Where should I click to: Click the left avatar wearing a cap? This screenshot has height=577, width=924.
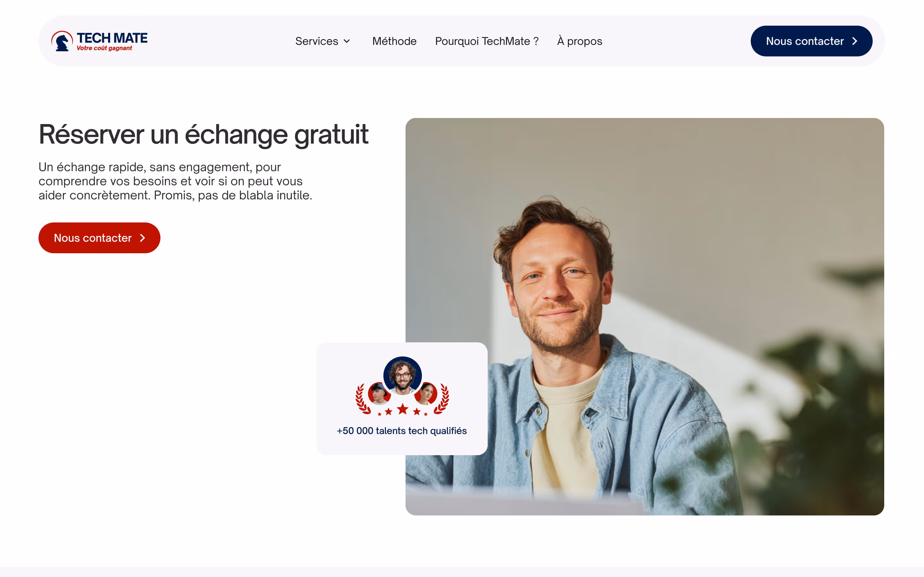[x=379, y=393]
